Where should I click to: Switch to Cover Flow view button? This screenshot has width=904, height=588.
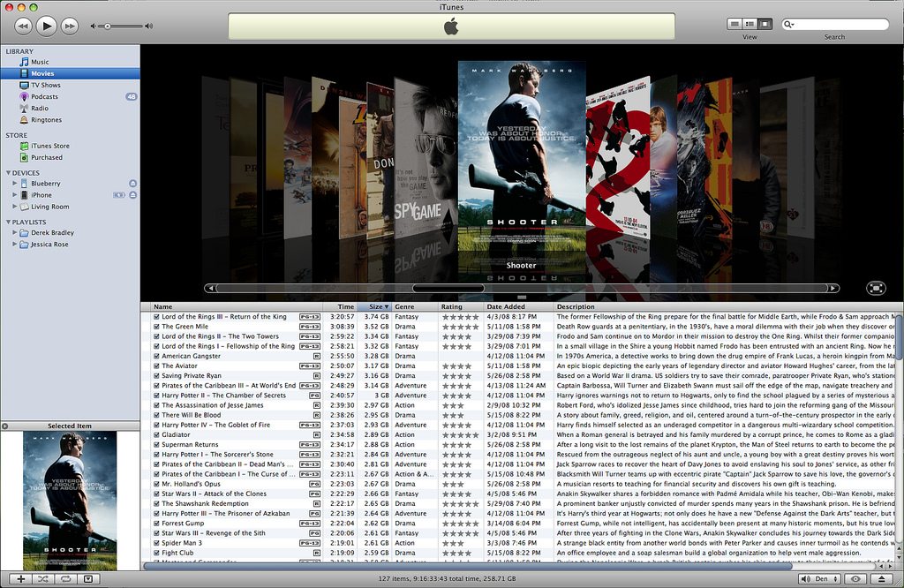click(765, 24)
